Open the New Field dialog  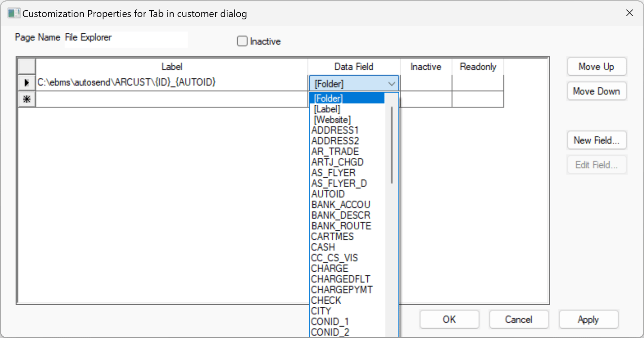tap(596, 140)
